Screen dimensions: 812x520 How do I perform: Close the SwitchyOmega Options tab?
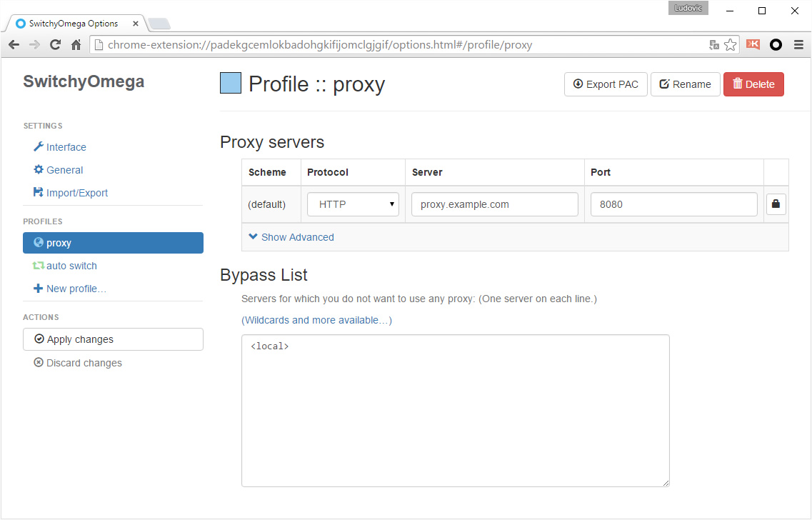136,24
